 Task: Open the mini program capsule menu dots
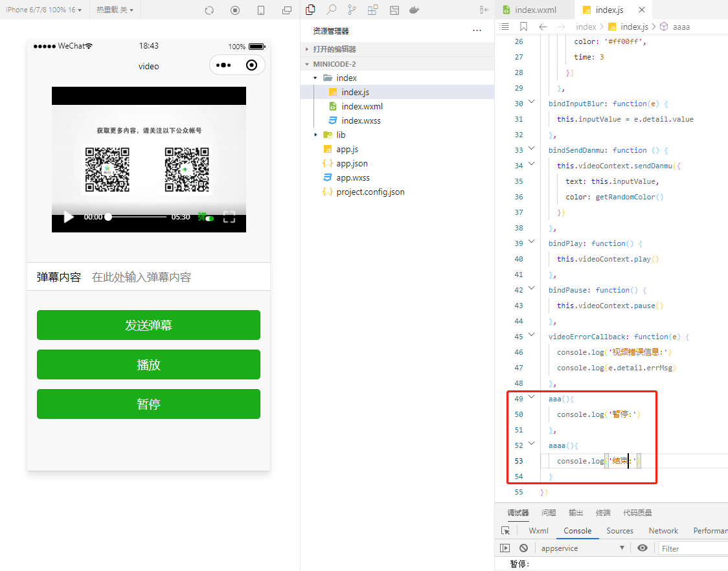[x=223, y=65]
